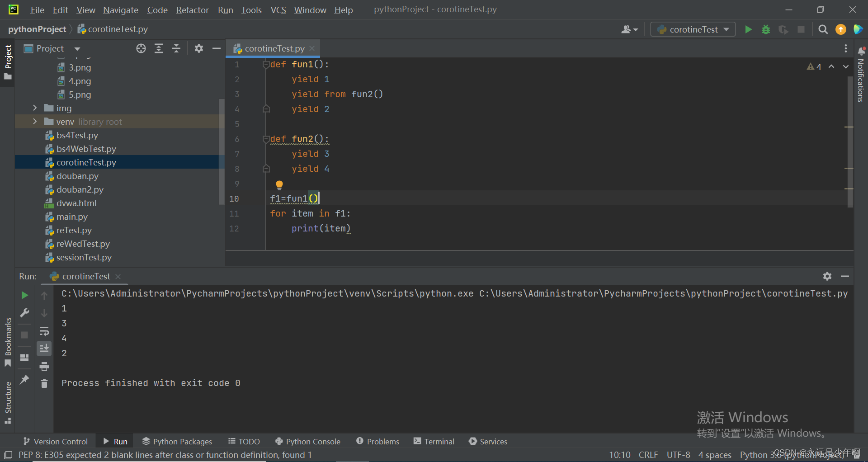Open Run panel settings gear
The image size is (868, 462).
click(x=827, y=276)
